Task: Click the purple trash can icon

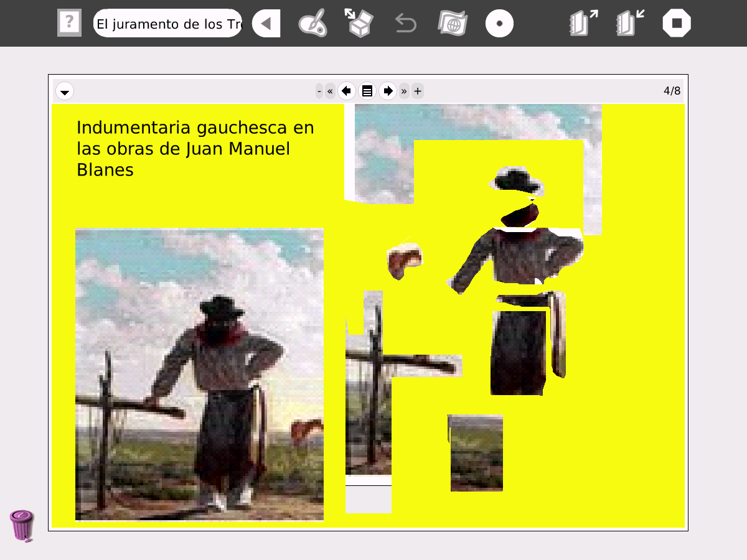Action: click(x=22, y=526)
